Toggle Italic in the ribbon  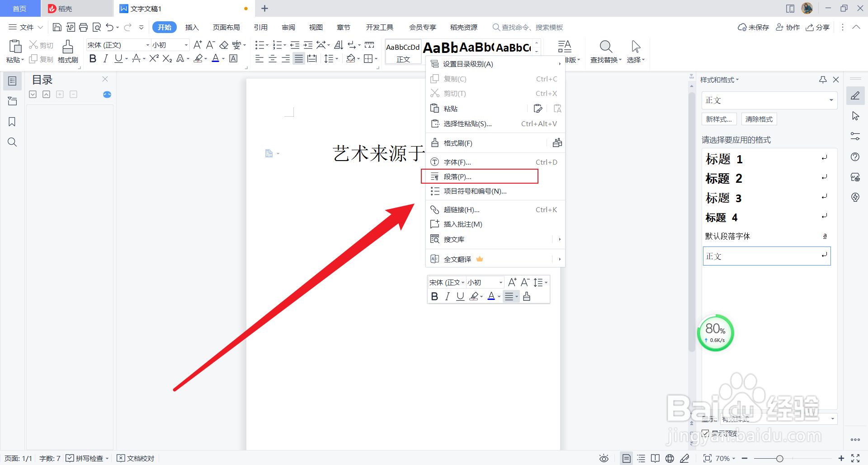click(105, 58)
